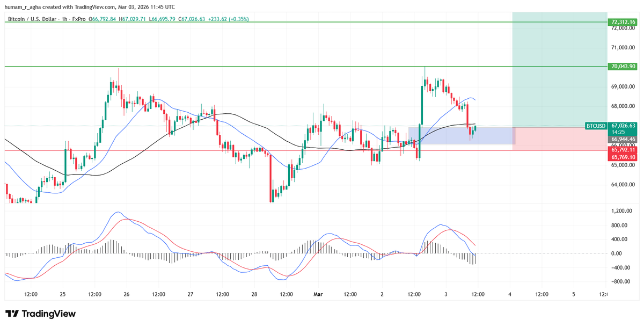Viewport: 644px width, 327px height.
Task: Click the 1,200.00 indicator axis value
Action: [x=623, y=211]
